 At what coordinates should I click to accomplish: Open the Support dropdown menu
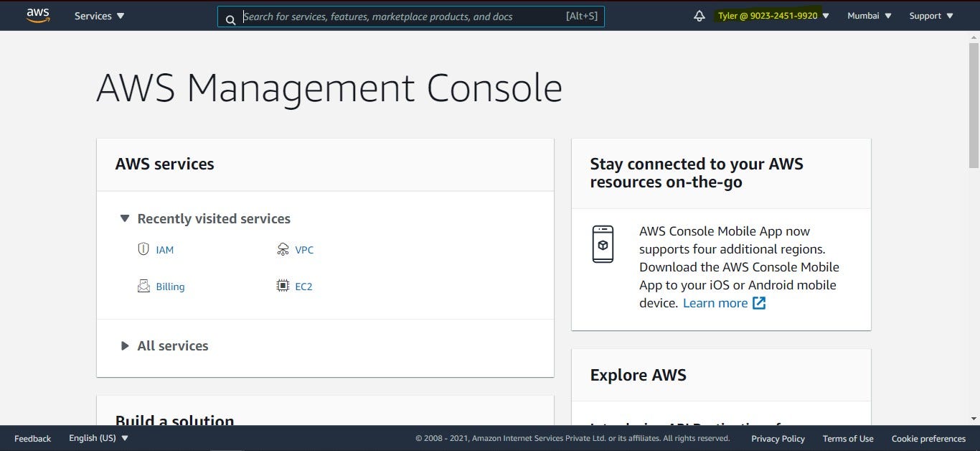931,16
